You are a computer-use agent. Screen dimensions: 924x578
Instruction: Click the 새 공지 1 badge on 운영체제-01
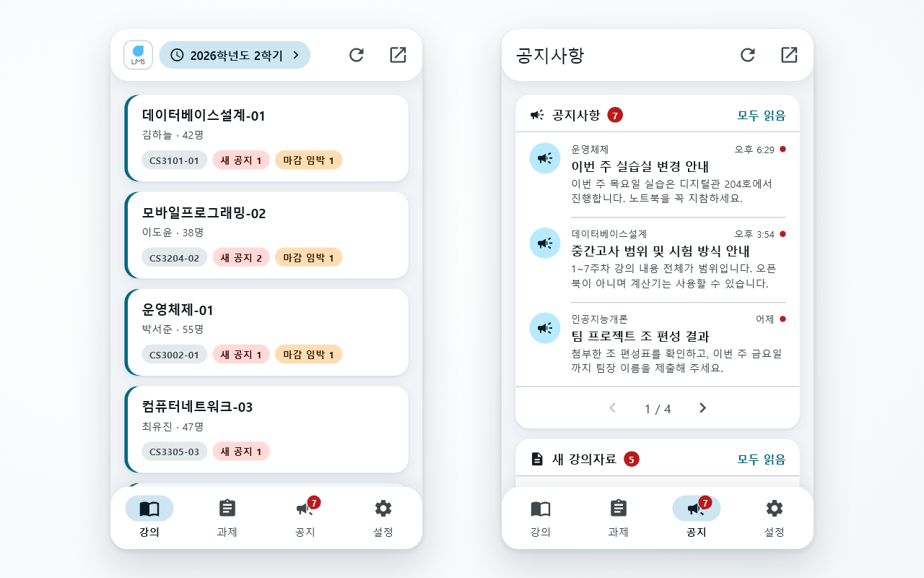click(241, 355)
